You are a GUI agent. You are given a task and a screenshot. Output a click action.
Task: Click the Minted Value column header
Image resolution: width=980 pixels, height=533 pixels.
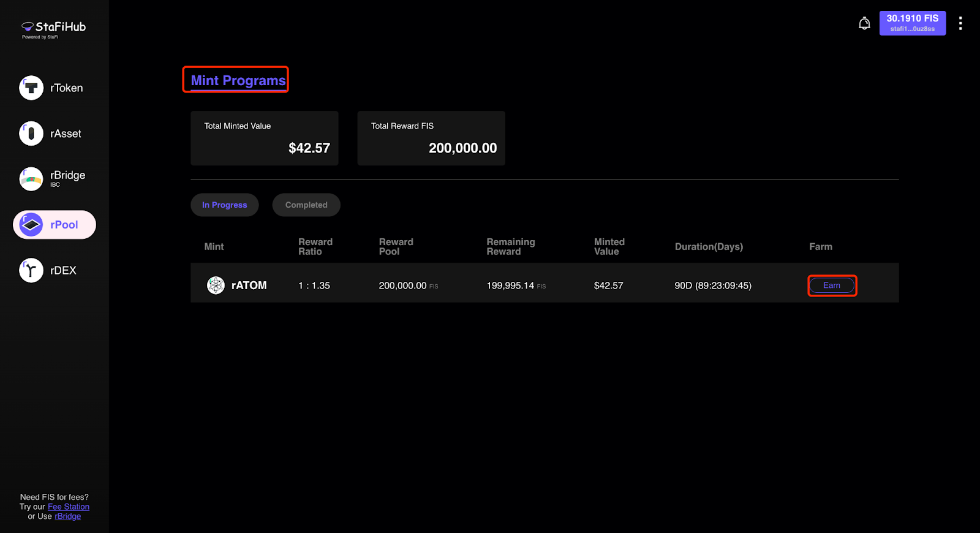pyautogui.click(x=609, y=246)
